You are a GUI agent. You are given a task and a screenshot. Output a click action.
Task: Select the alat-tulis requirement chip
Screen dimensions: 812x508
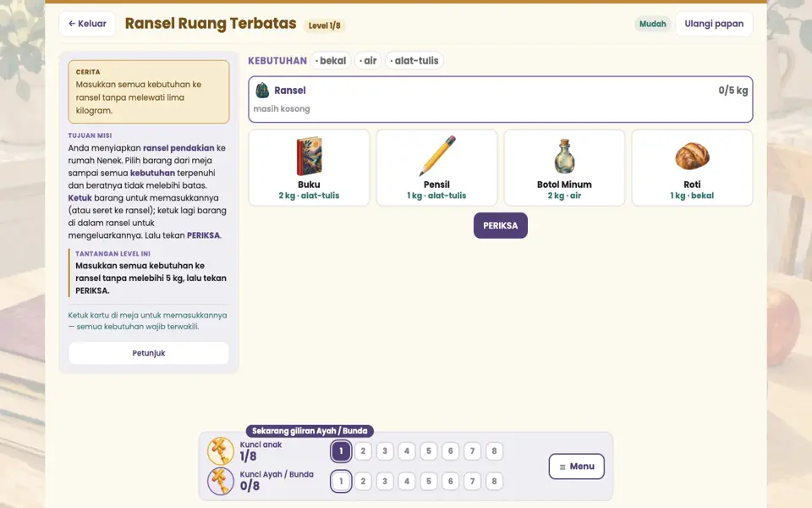click(414, 61)
